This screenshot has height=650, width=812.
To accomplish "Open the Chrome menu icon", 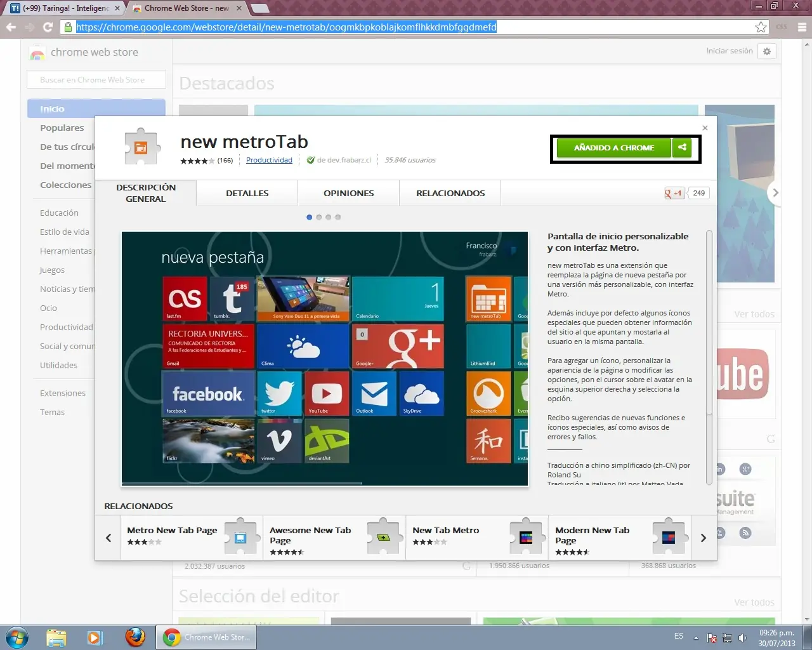I will click(x=802, y=27).
